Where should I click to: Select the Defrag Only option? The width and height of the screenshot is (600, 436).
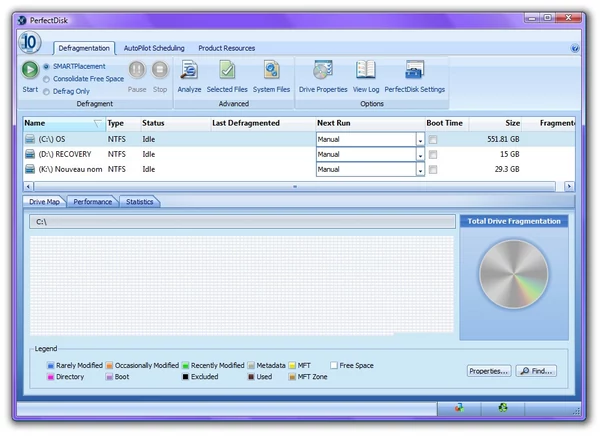click(x=46, y=92)
